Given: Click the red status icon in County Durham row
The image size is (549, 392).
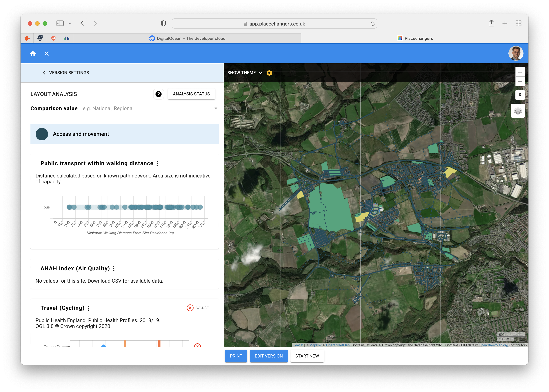Looking at the screenshot, I should pos(197,346).
